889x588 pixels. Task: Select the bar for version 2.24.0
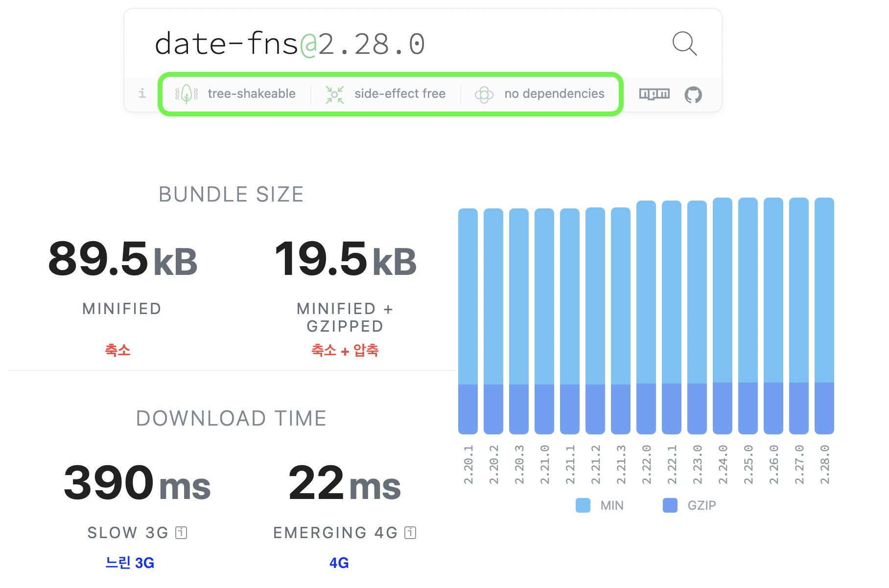[x=723, y=316]
